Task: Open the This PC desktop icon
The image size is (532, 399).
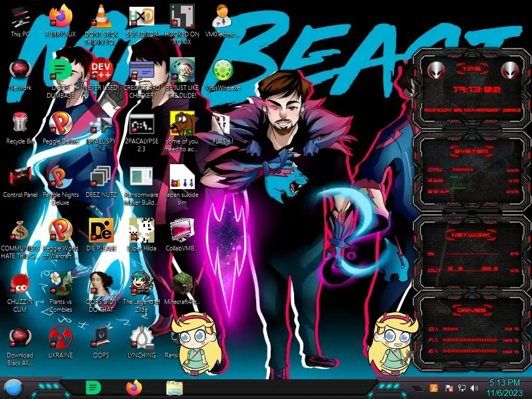Action: 20,21
